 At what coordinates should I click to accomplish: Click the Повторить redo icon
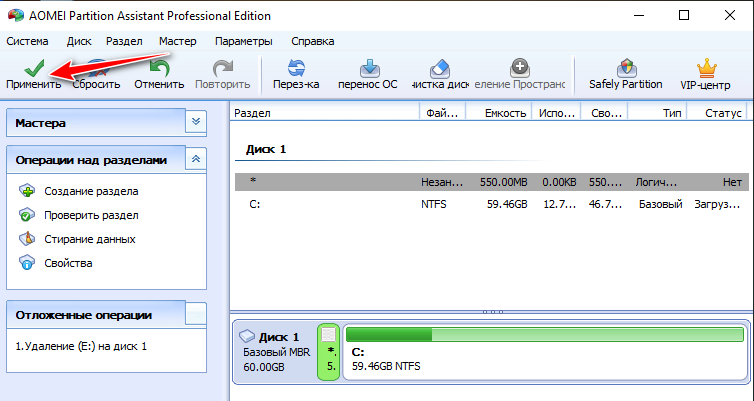coord(223,69)
